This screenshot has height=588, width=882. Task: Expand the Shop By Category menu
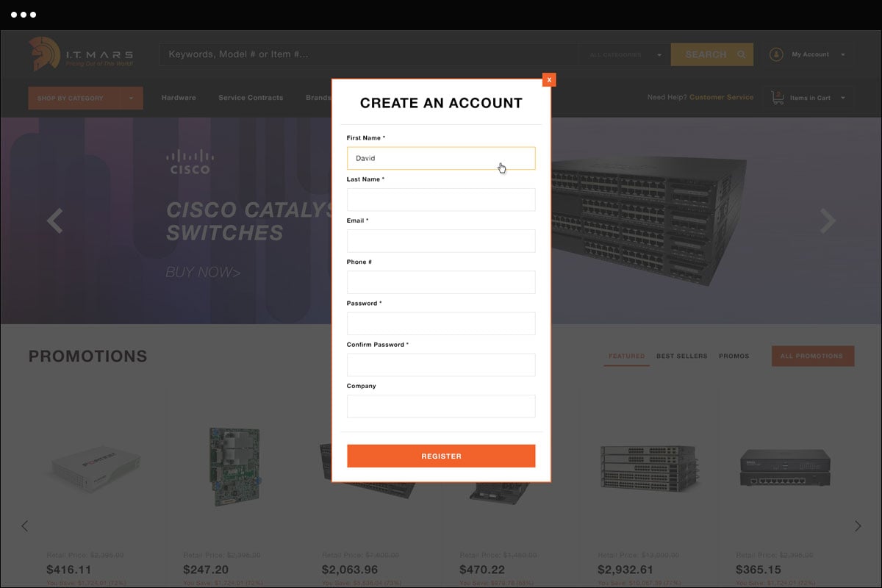(85, 98)
